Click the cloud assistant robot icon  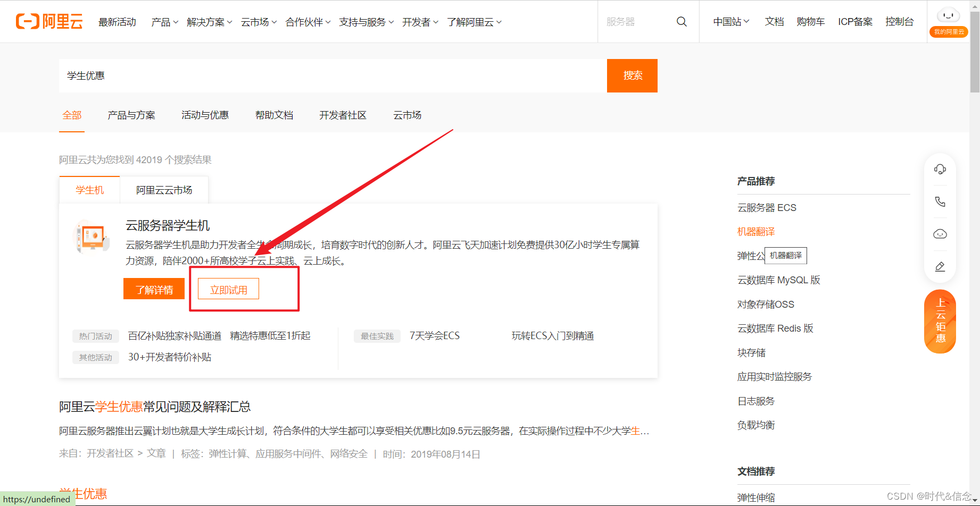[x=940, y=234]
